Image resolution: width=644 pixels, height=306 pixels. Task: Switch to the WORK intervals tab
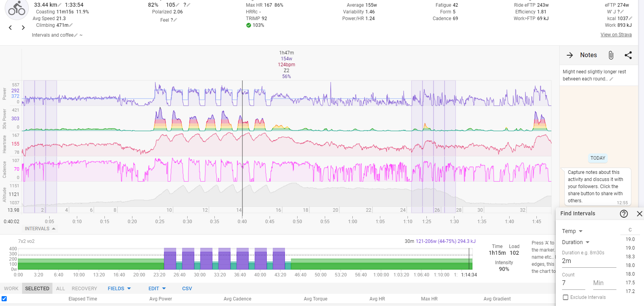click(11, 289)
